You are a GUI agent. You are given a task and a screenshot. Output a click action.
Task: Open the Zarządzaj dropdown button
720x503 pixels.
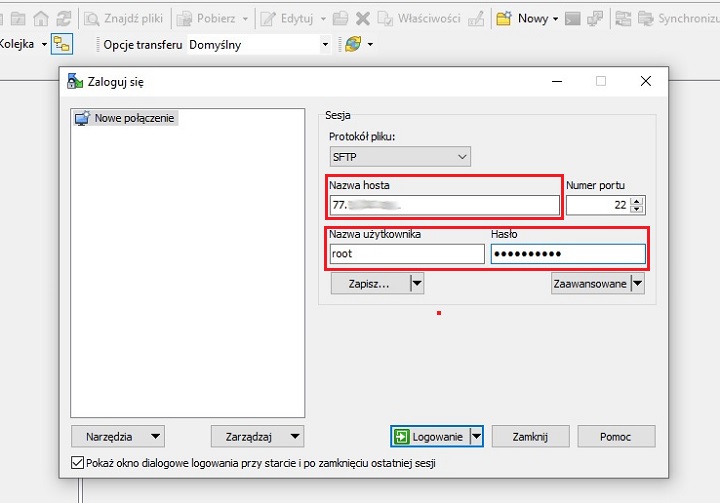tap(258, 436)
